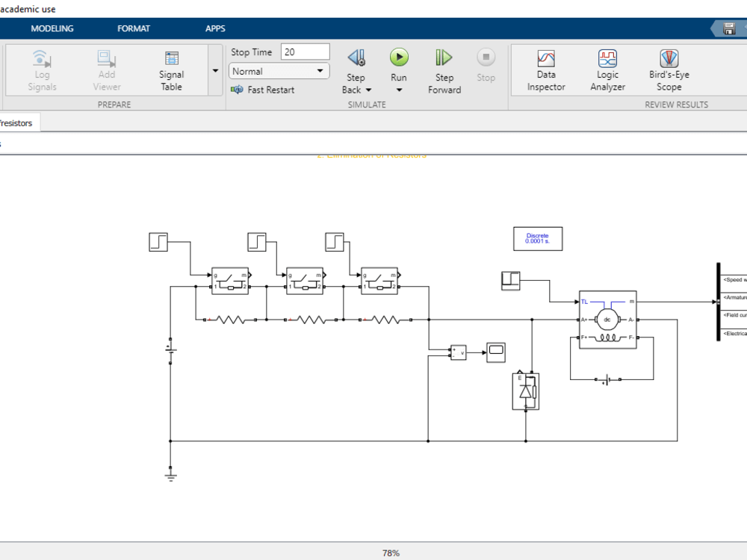Select the Voltage Measurement block
The height and width of the screenshot is (560, 747).
[459, 353]
